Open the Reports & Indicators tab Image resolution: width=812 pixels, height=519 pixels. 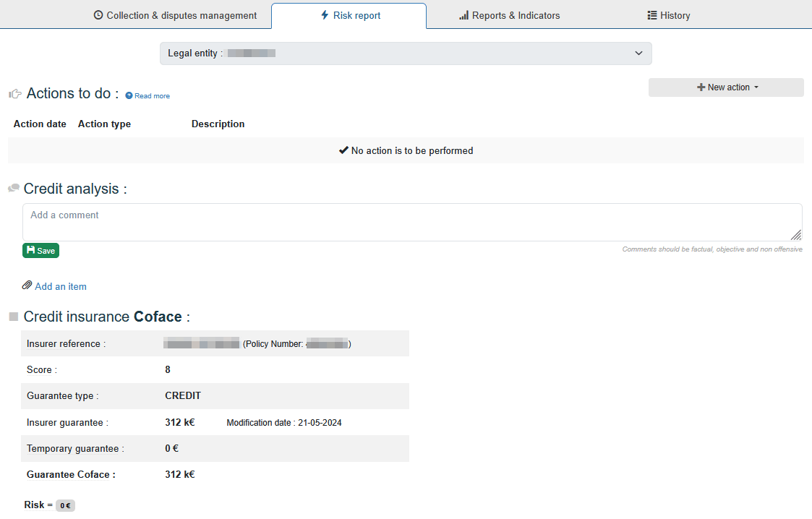coord(509,15)
